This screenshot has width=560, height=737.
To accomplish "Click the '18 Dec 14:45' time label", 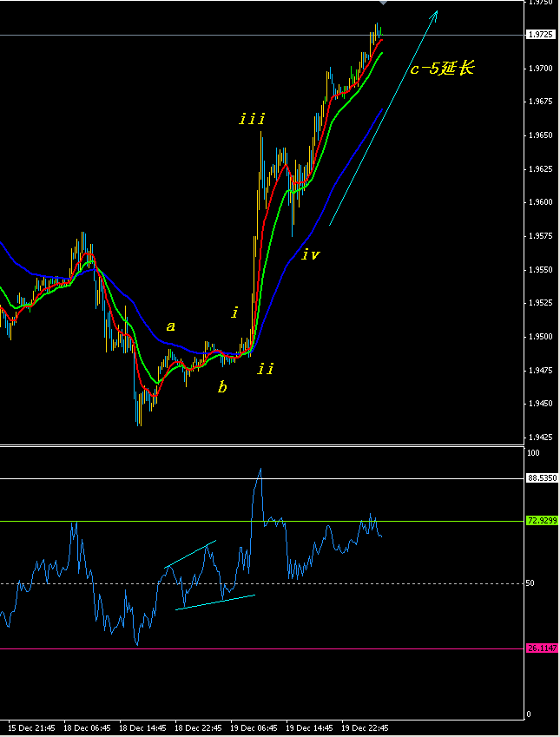I will click(143, 728).
